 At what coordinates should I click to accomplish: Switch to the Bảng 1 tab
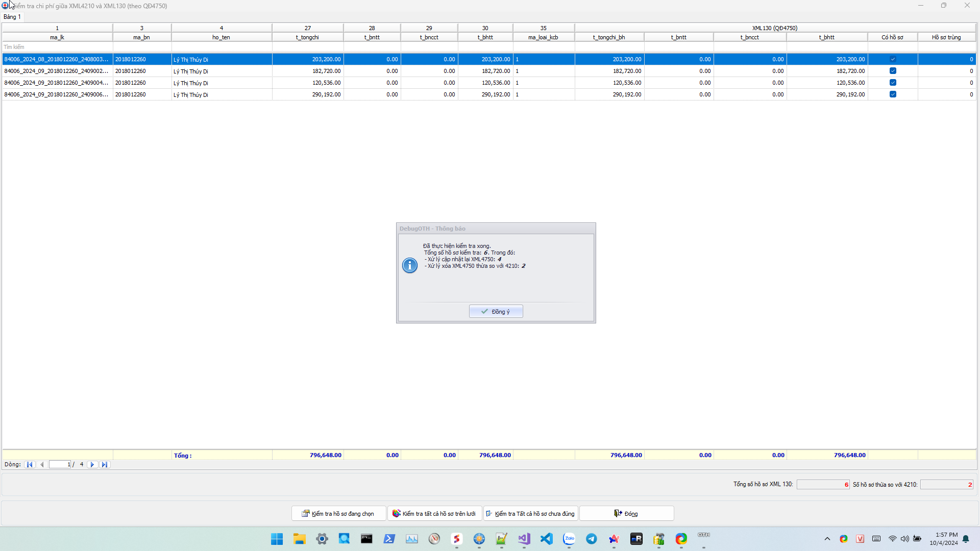pyautogui.click(x=12, y=17)
